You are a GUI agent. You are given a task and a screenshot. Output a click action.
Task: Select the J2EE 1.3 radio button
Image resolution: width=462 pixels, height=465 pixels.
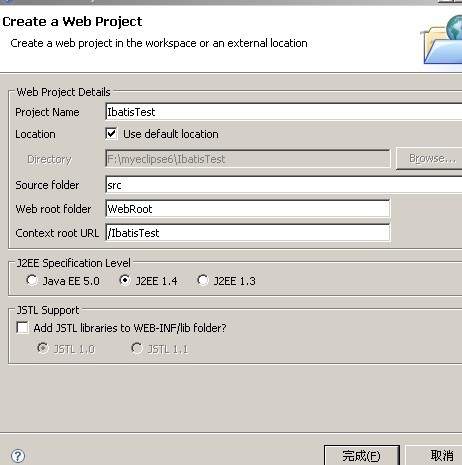(x=203, y=280)
